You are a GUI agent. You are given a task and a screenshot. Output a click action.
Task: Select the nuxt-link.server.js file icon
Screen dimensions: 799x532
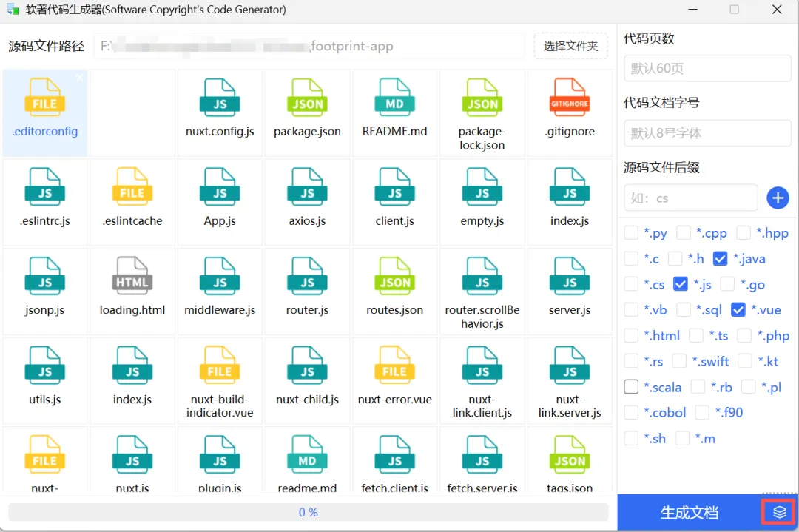pyautogui.click(x=570, y=366)
